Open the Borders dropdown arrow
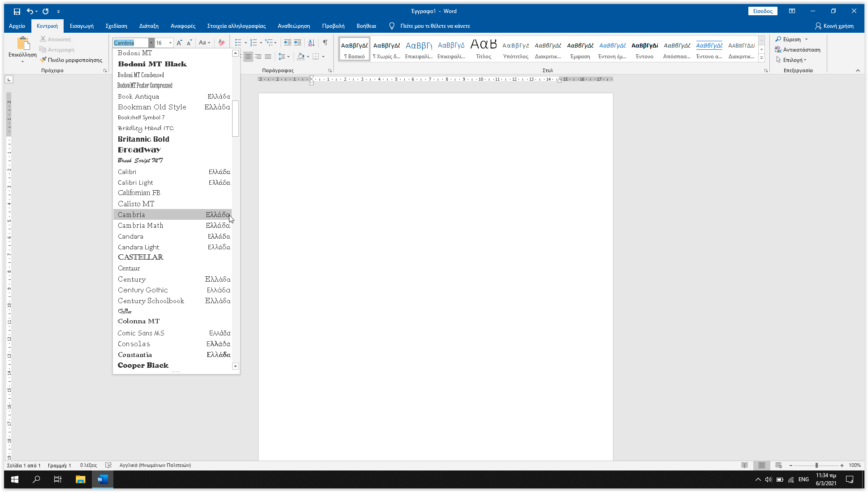868x492 pixels. 323,57
